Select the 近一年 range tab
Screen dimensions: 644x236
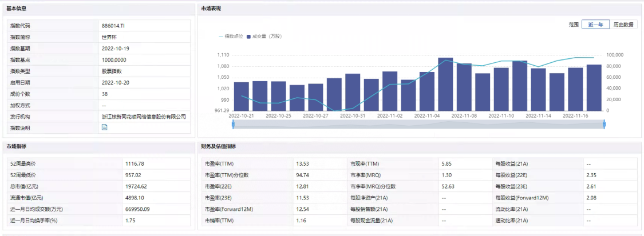[x=595, y=25]
